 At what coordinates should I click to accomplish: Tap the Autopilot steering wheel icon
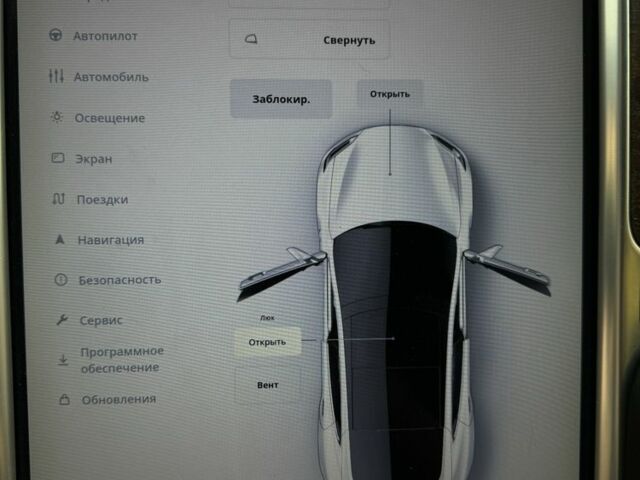tap(56, 35)
